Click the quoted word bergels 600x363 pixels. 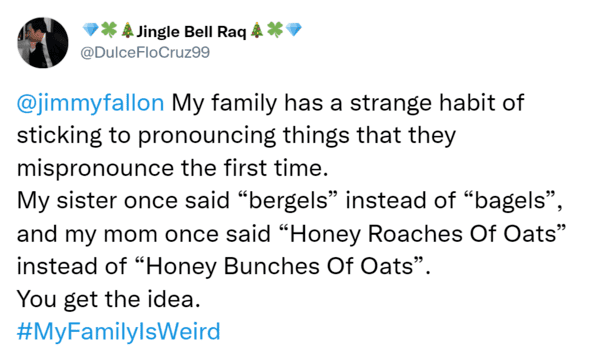coord(288,201)
